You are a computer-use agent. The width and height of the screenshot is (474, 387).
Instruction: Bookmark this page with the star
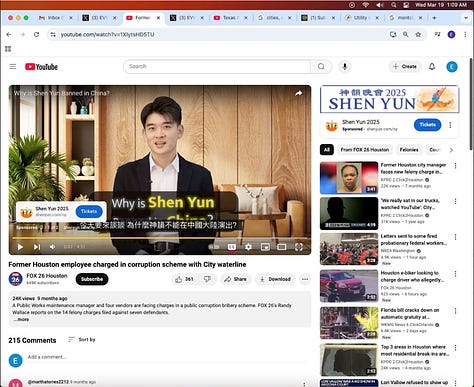click(x=418, y=34)
